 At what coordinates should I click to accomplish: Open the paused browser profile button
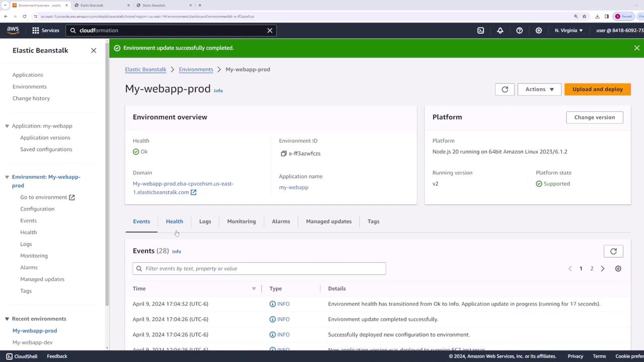(x=624, y=16)
